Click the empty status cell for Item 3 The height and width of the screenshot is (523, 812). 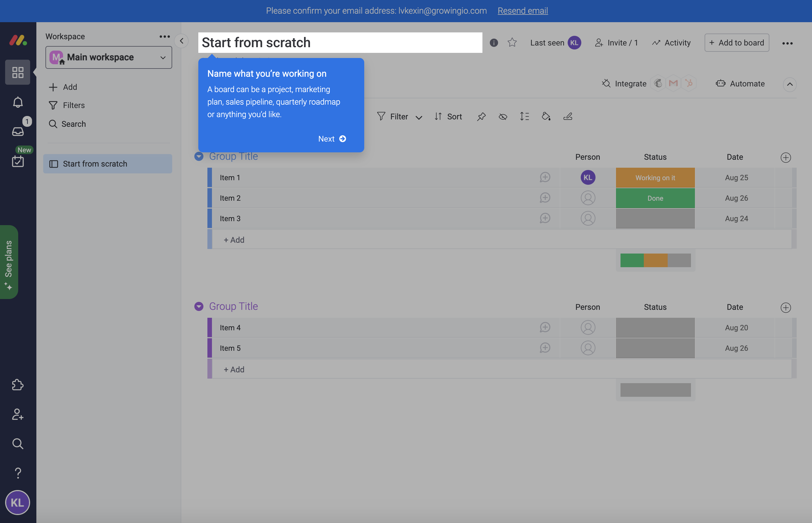[655, 218]
